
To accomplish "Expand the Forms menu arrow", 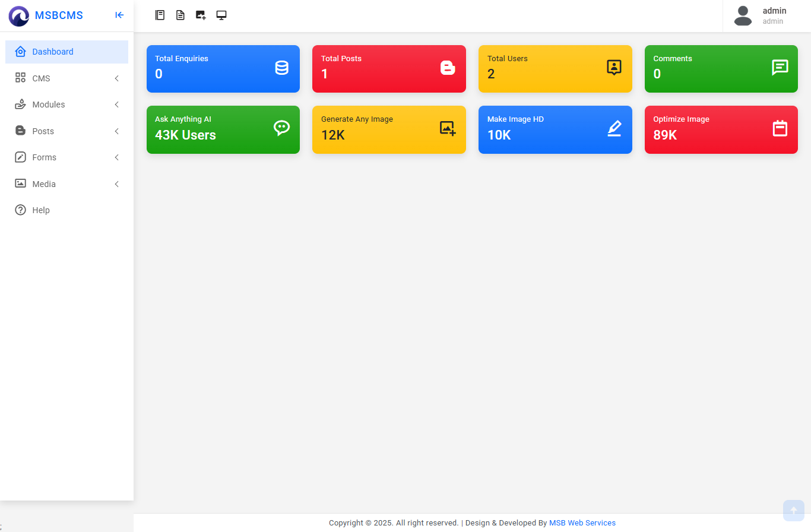I will click(116, 157).
